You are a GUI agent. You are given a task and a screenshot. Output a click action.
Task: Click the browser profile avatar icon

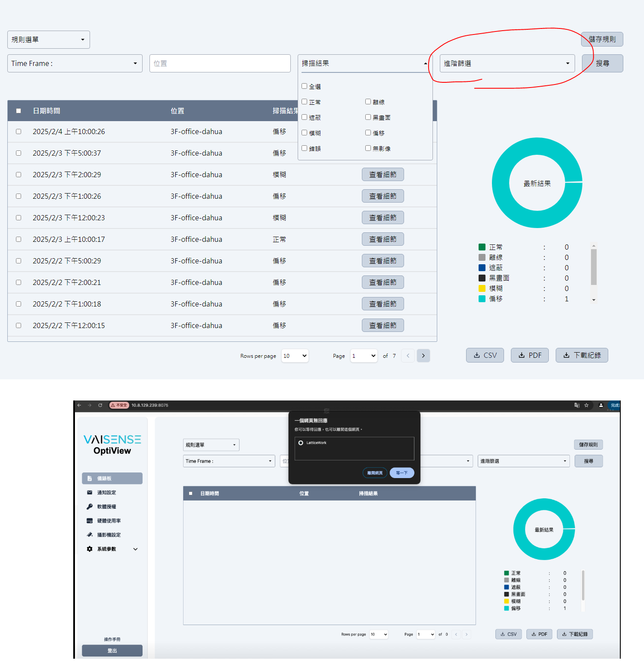(x=601, y=405)
